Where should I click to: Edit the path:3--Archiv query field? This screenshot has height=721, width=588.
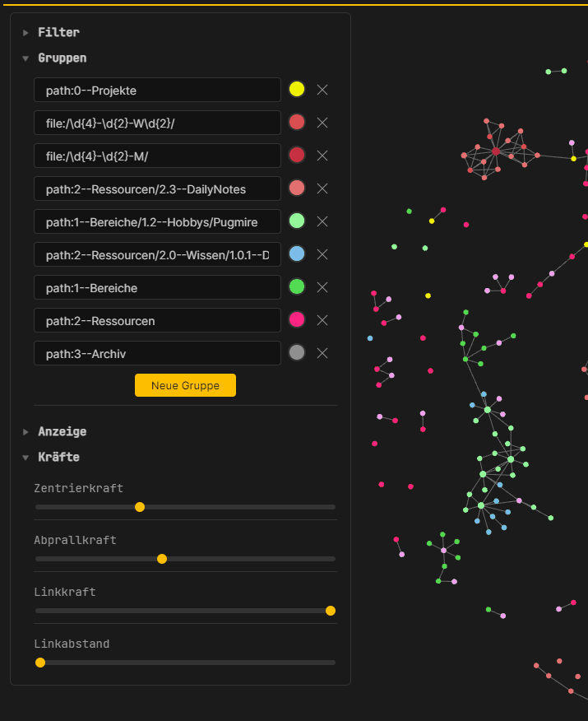pyautogui.click(x=157, y=353)
